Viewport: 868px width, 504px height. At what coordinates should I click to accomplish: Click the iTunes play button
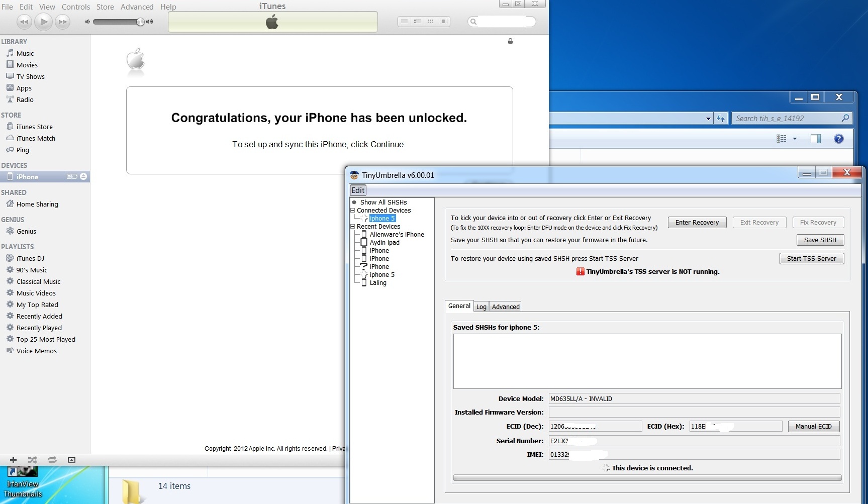44,22
